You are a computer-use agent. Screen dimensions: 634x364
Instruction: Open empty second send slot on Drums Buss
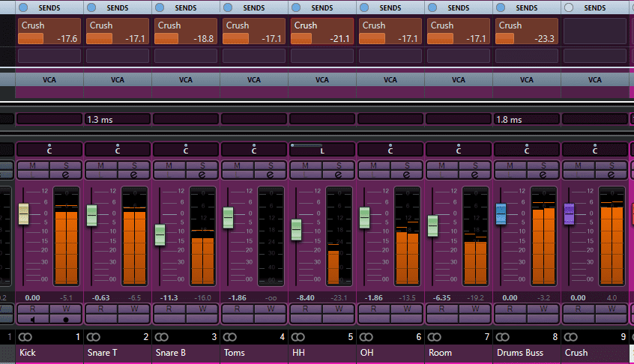pyautogui.click(x=527, y=55)
